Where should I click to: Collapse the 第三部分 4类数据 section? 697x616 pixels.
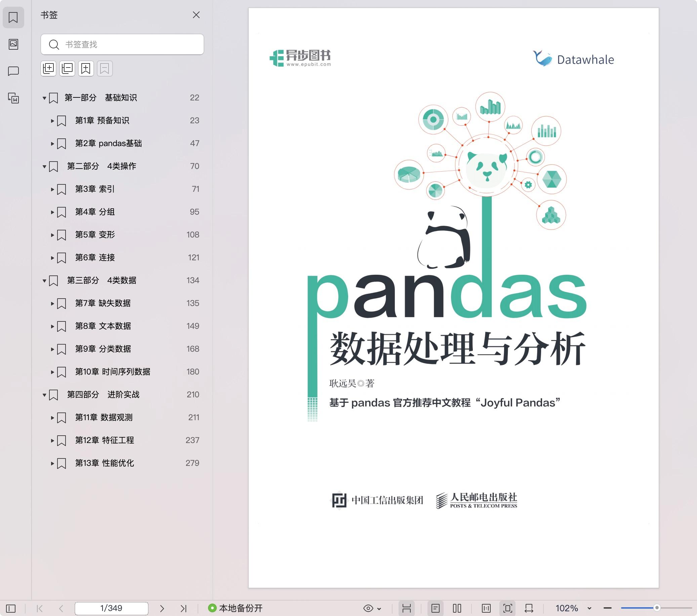click(x=44, y=281)
